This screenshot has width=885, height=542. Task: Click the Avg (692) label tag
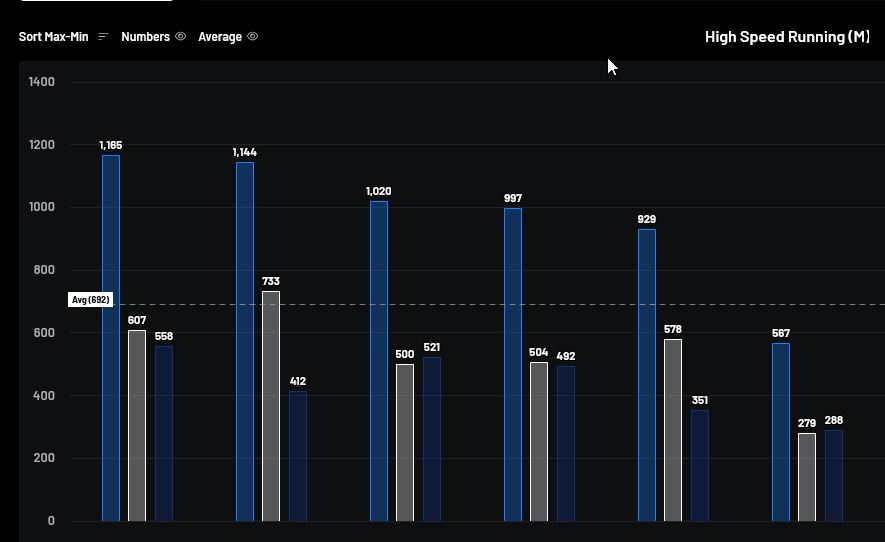click(90, 299)
